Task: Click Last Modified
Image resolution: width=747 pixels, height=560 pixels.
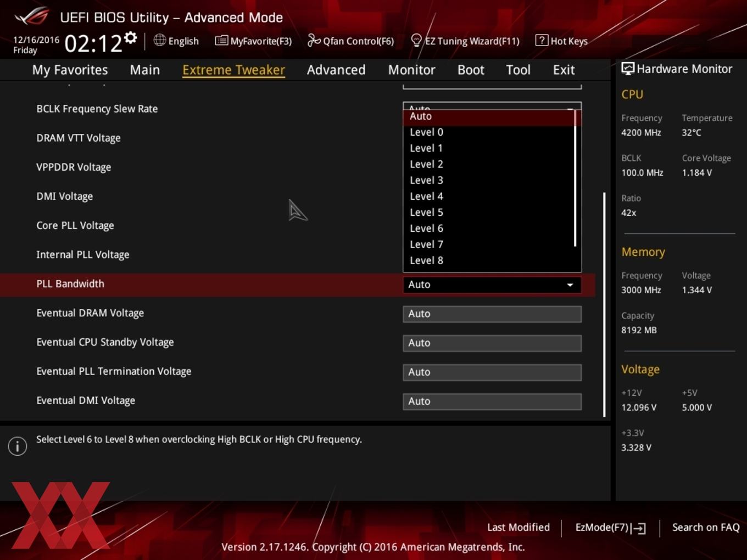Action: pos(519,527)
